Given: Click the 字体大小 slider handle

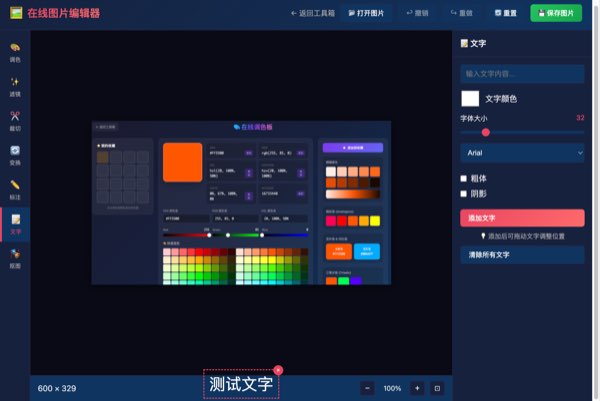Looking at the screenshot, I should (486, 132).
